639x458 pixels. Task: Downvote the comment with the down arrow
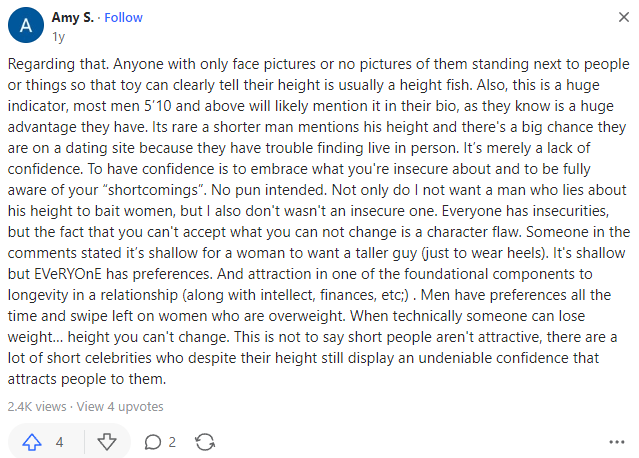click(107, 442)
